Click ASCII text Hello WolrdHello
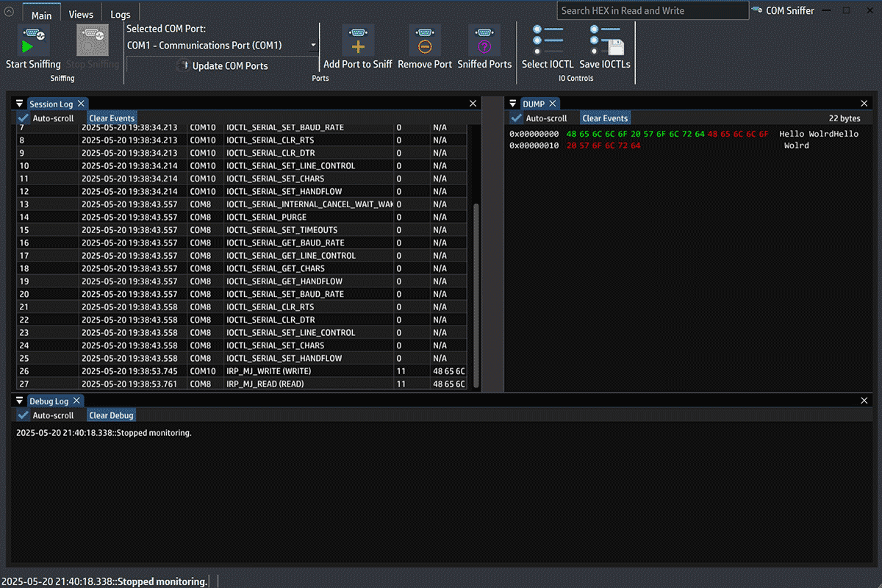This screenshot has width=882, height=588. pyautogui.click(x=819, y=134)
